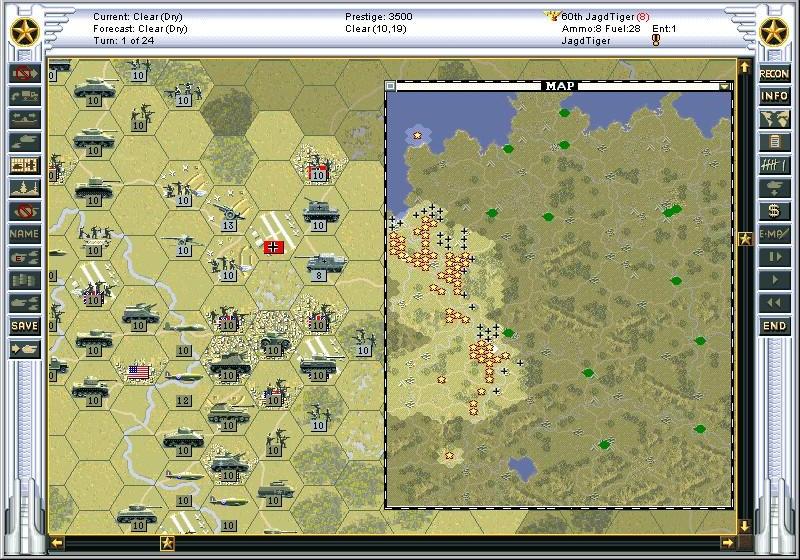Click the NAME rename unit icon
800x560 pixels.
25,234
